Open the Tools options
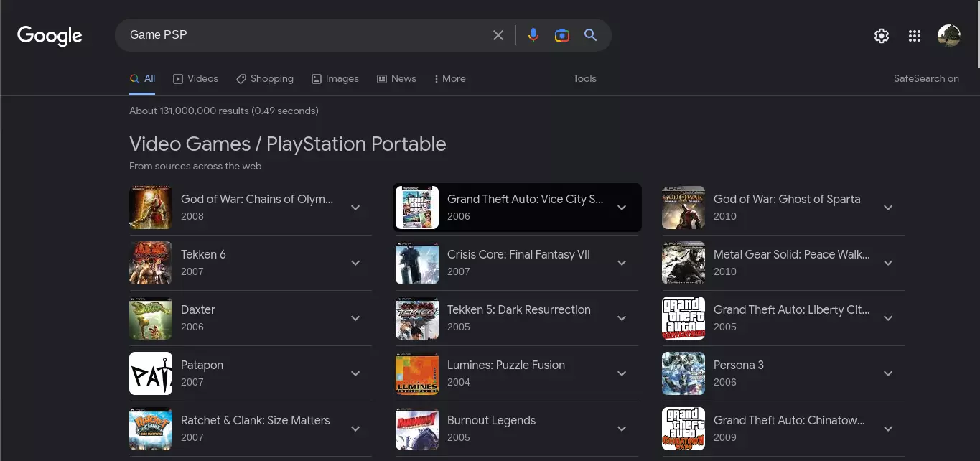 [x=584, y=79]
